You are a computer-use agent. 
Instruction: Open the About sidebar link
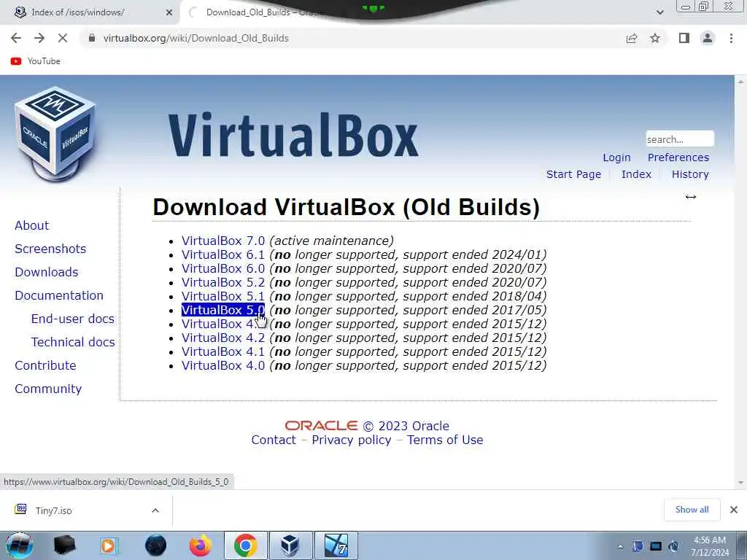(x=32, y=225)
